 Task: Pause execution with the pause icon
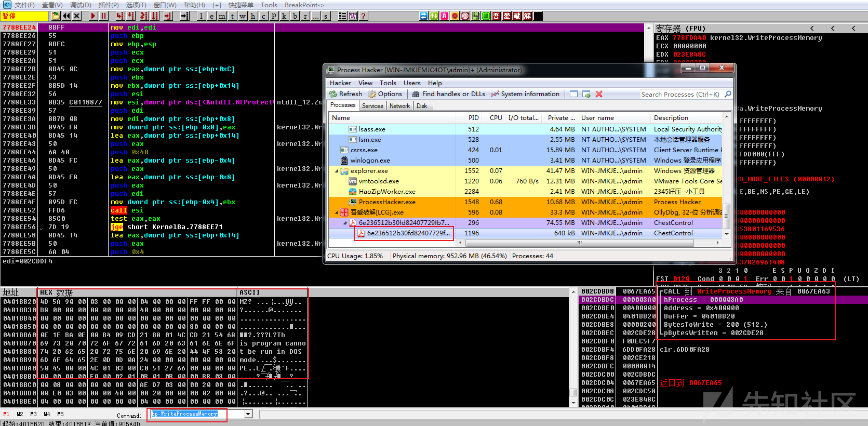104,16
